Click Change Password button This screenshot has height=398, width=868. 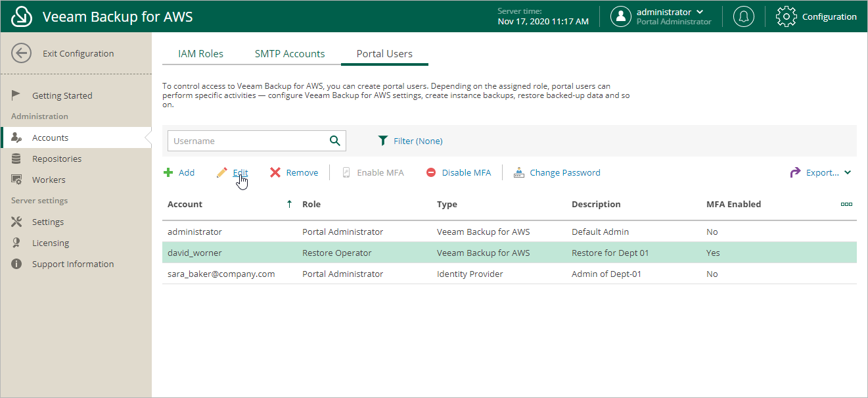tap(557, 172)
